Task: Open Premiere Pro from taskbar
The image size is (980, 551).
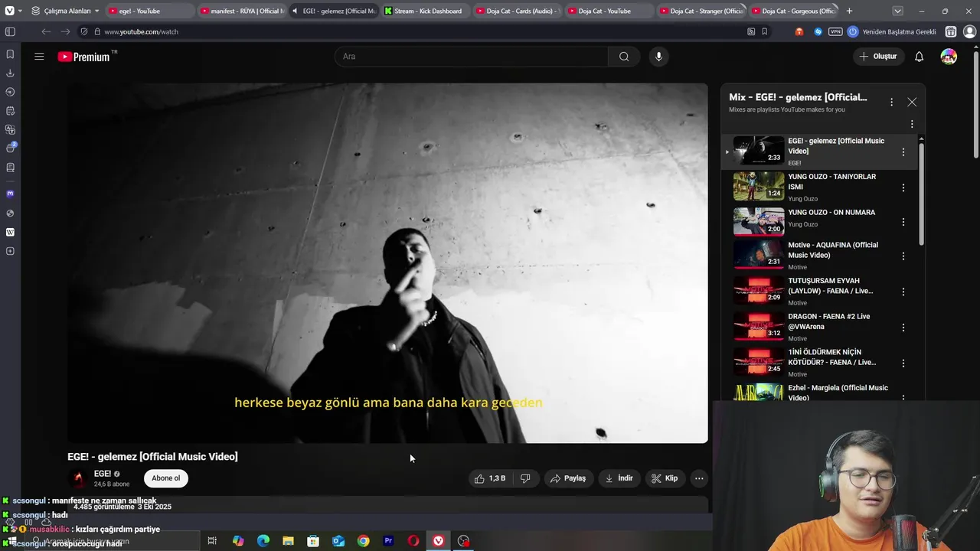Action: [388, 541]
